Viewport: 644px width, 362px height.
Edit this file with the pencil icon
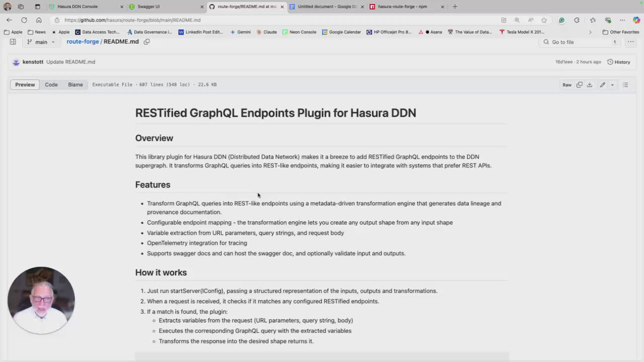[x=602, y=85]
